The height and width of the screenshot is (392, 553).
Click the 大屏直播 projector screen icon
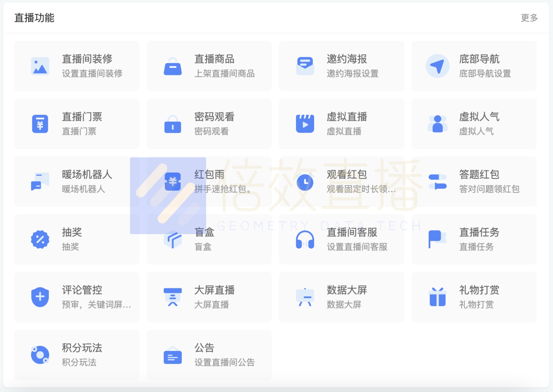(172, 297)
